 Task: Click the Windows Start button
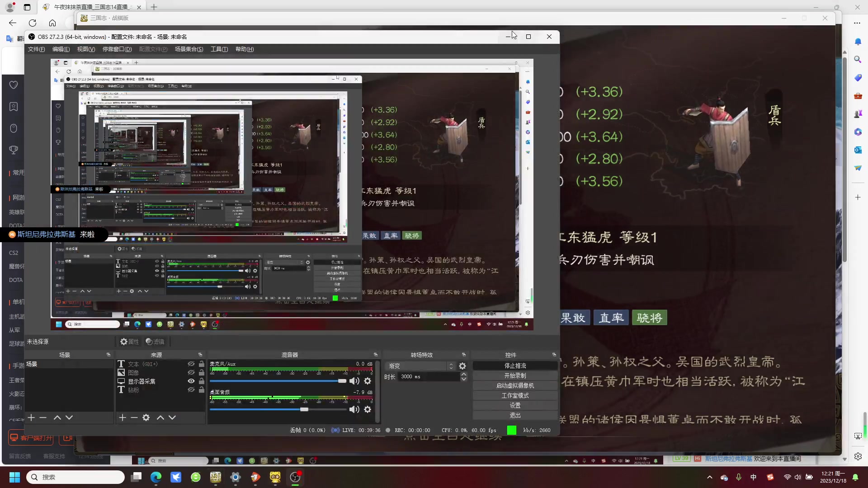coord(14,477)
